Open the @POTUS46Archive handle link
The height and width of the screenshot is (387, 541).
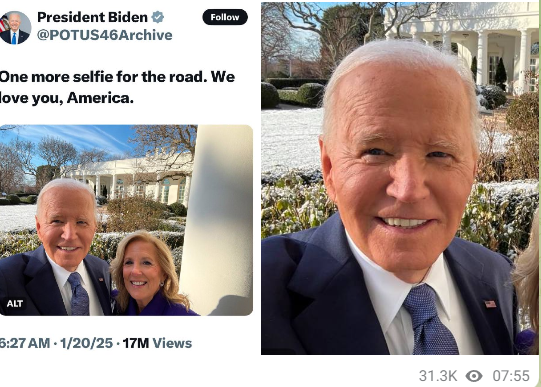pyautogui.click(x=105, y=35)
